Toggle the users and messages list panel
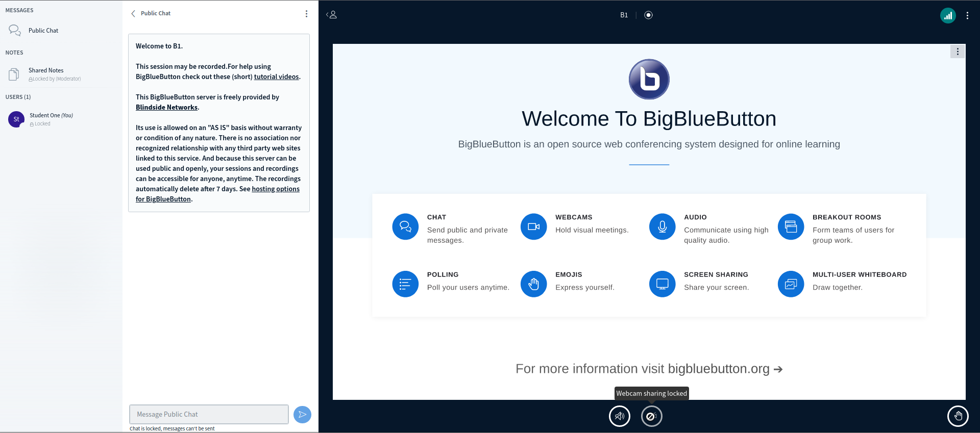 332,15
